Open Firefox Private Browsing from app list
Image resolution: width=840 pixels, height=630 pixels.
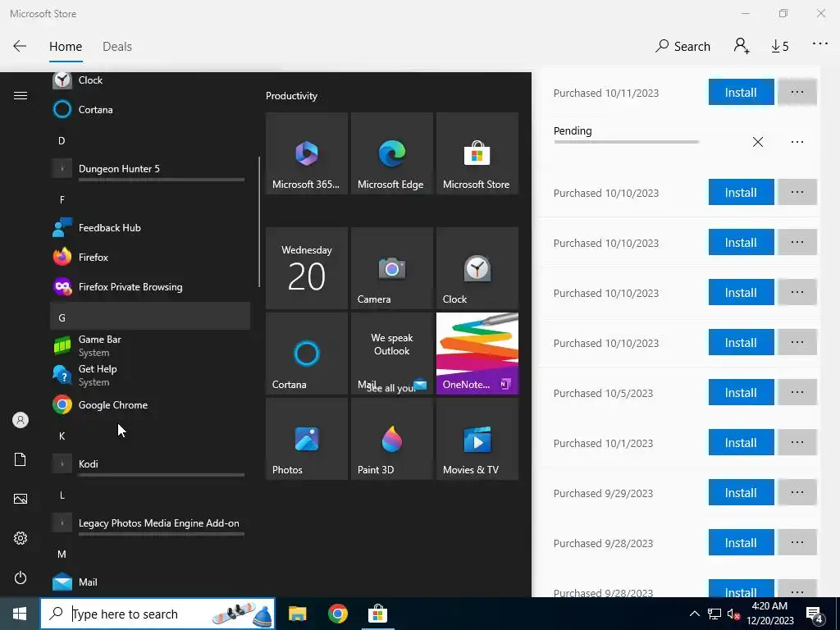(x=150, y=286)
